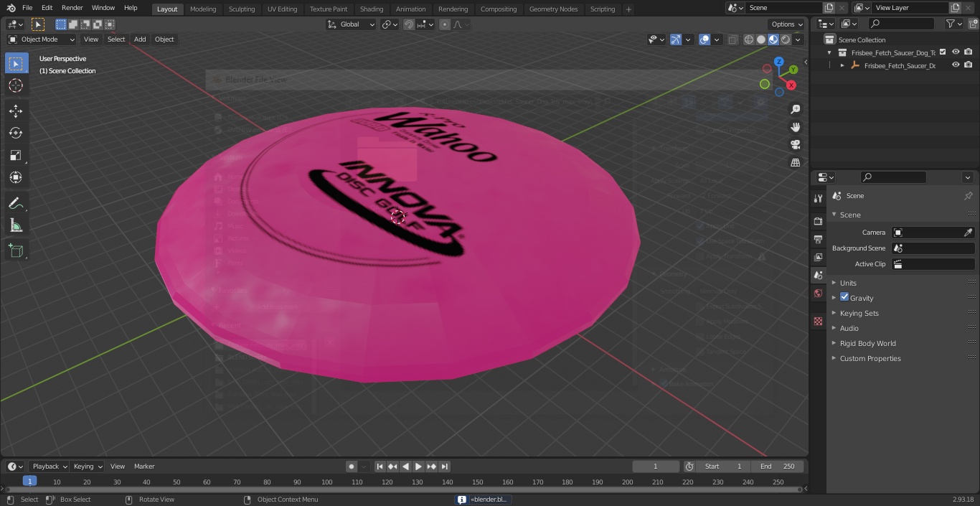Toggle viewport overlays button
Image resolution: width=980 pixels, height=506 pixels.
coord(705,39)
